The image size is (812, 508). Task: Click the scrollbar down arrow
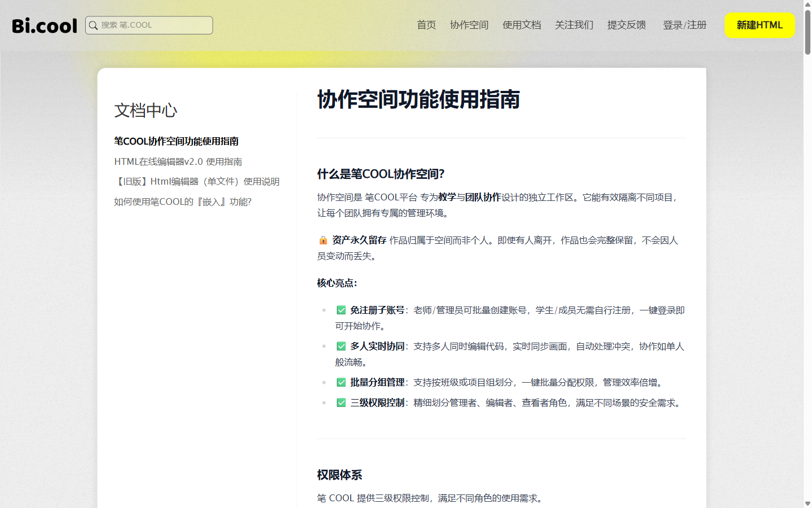[807, 503]
